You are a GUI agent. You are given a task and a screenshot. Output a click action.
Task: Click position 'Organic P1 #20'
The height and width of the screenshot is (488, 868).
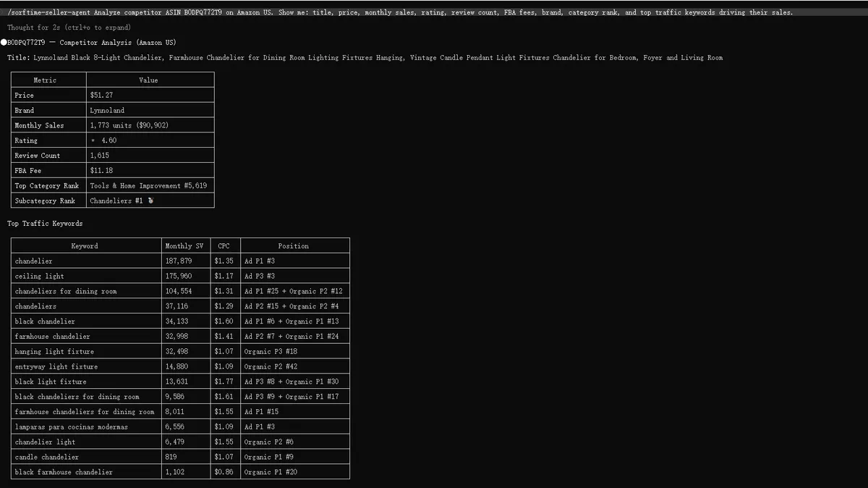click(x=271, y=472)
